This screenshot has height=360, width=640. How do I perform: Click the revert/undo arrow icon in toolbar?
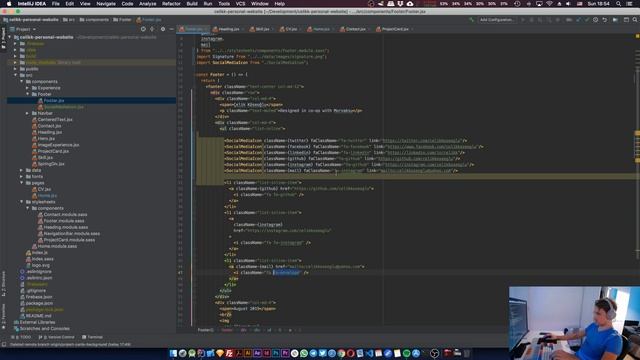[604, 20]
